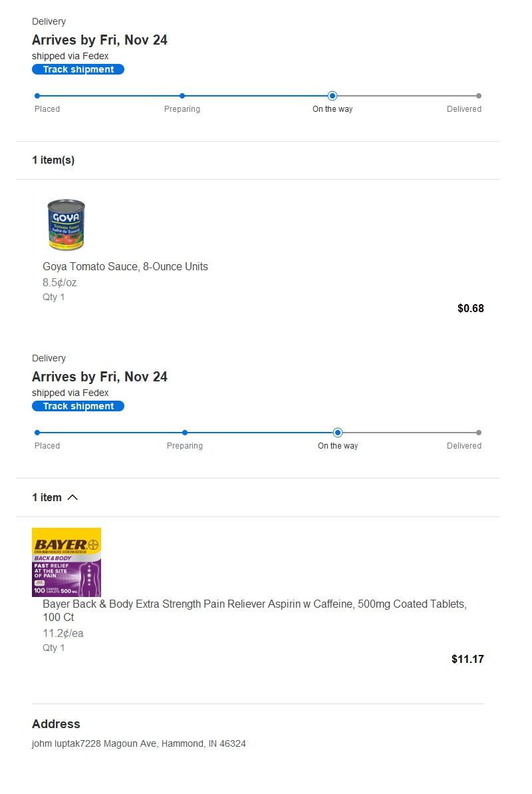532x794 pixels.
Task: Click the Address heading
Action: pos(56,724)
